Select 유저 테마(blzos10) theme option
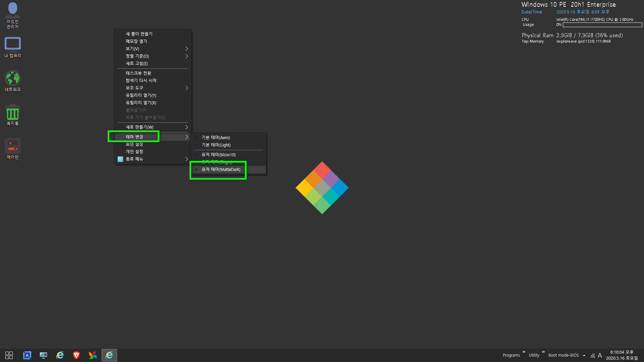Screen dimensions: 644x362 coord(229,155)
